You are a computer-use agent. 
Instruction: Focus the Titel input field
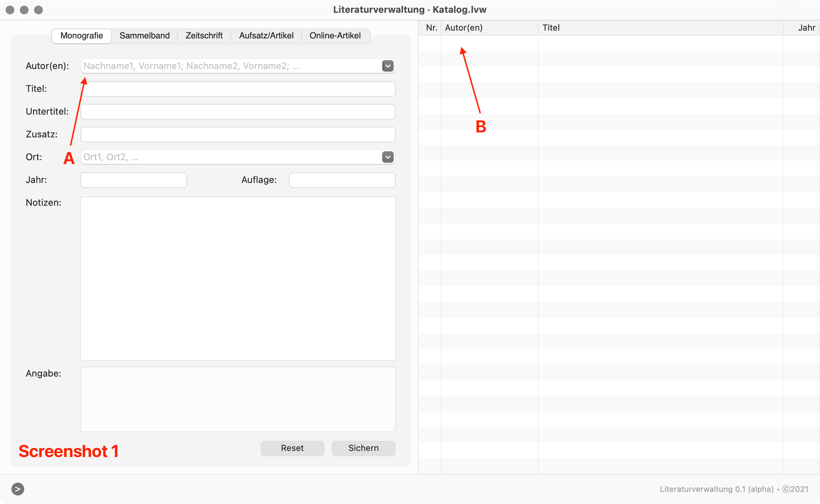pyautogui.click(x=238, y=89)
